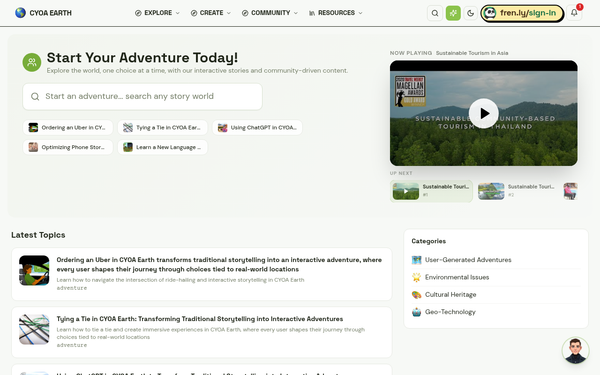
Task: Expand the Create dropdown menu
Action: [210, 13]
